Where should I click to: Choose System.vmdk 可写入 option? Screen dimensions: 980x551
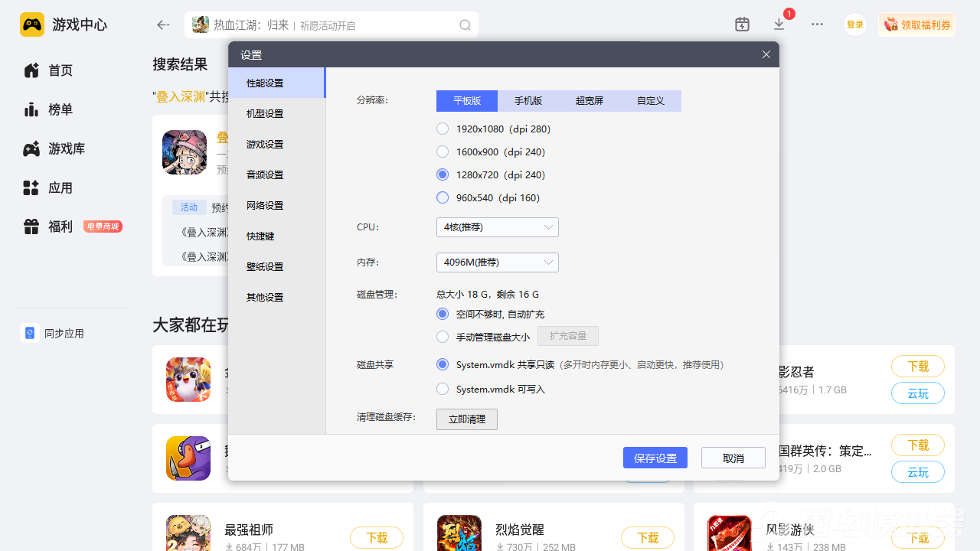pos(443,389)
